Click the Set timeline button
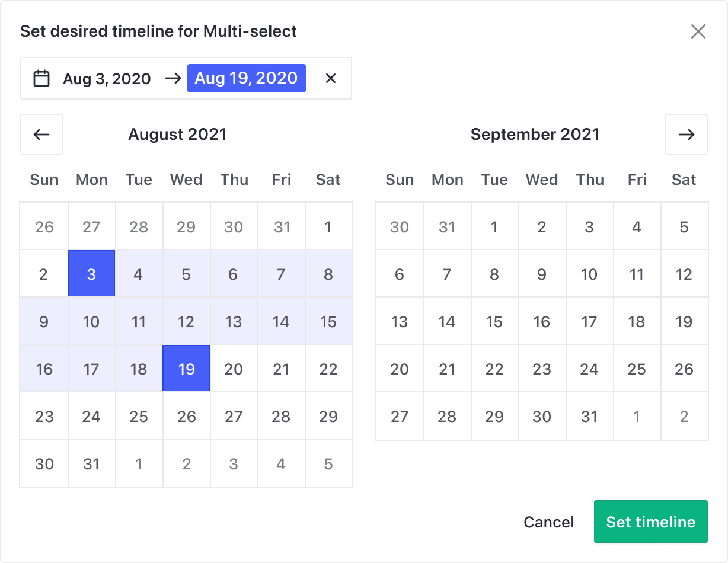The height and width of the screenshot is (563, 728). pyautogui.click(x=650, y=522)
